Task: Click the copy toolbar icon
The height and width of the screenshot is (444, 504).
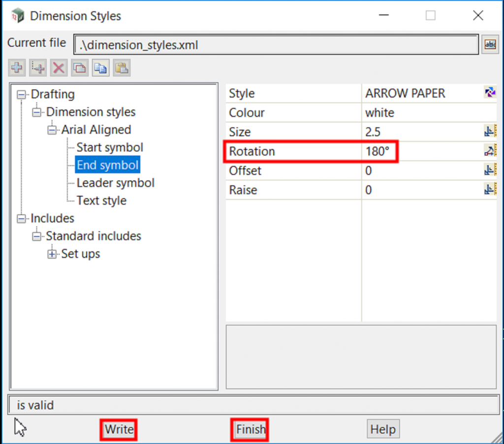Action: pos(100,68)
